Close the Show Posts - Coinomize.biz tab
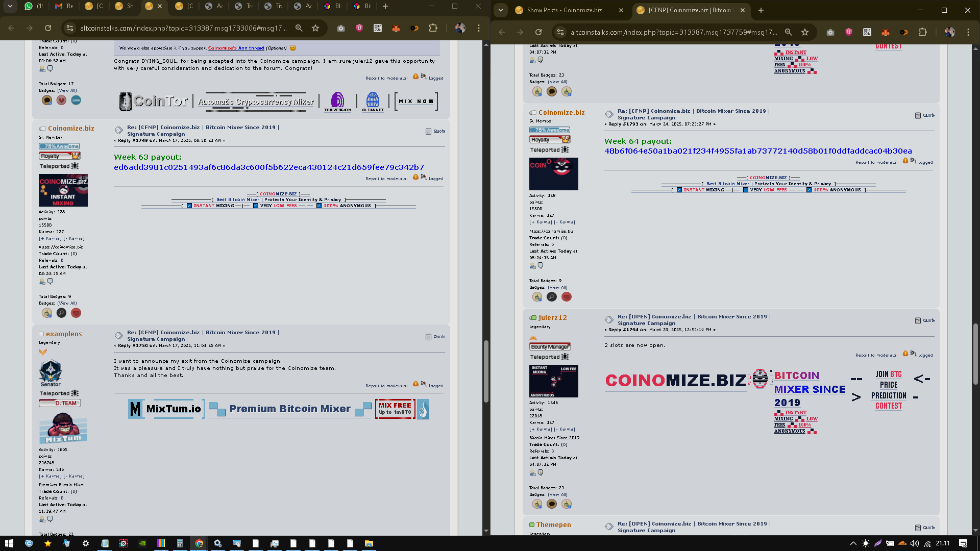Viewport: 980px width, 551px height. [621, 10]
